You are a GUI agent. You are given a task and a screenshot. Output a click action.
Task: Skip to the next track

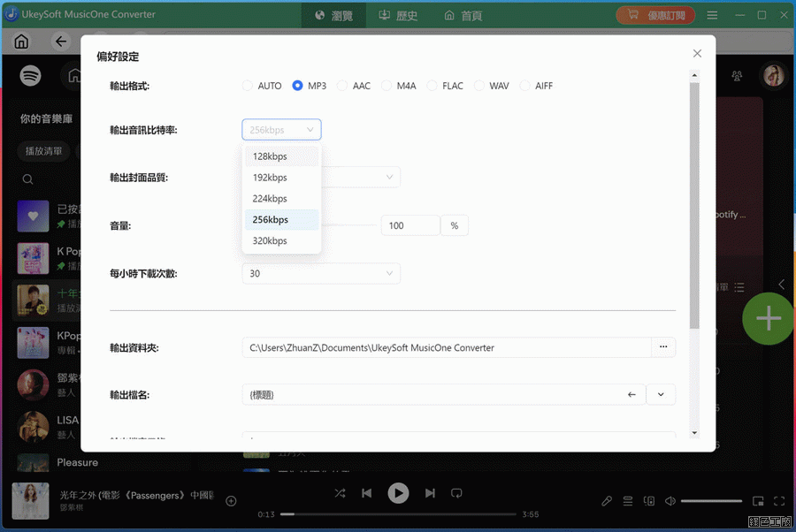click(430, 493)
